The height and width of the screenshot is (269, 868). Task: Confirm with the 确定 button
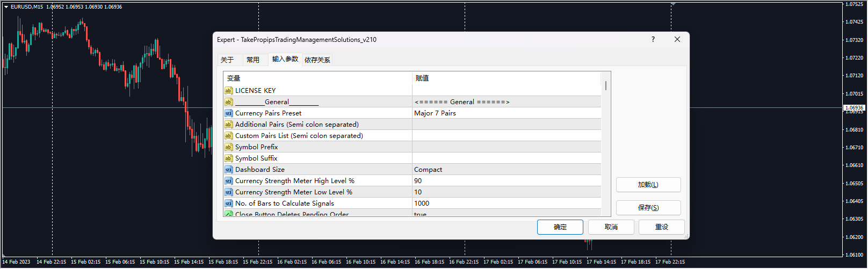(560, 227)
